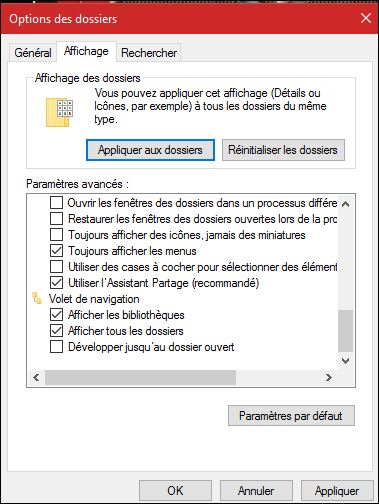Check Développer jusqu'au dossier ouvert

coord(56,347)
